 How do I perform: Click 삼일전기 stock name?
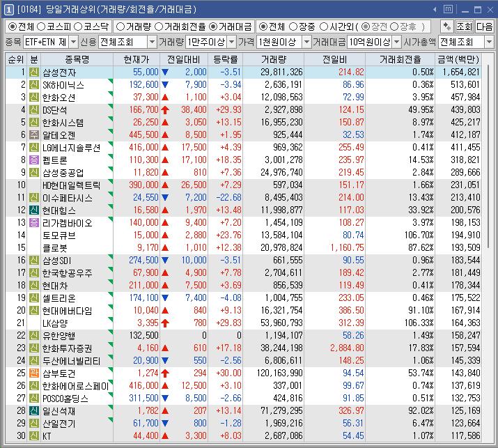pyautogui.click(x=59, y=423)
